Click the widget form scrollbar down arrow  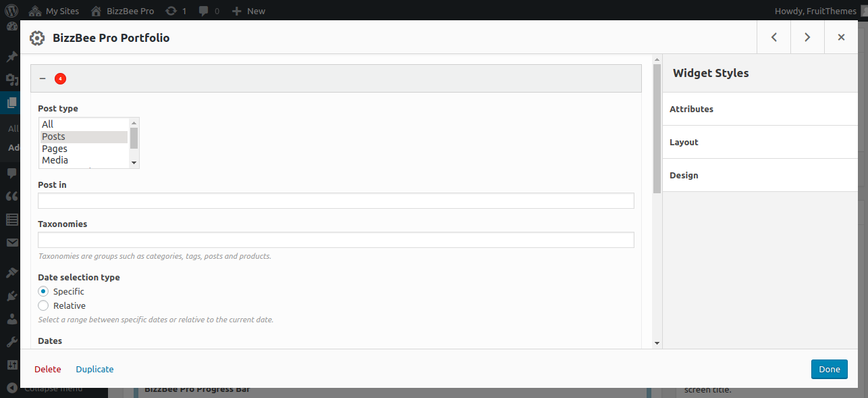pyautogui.click(x=657, y=343)
